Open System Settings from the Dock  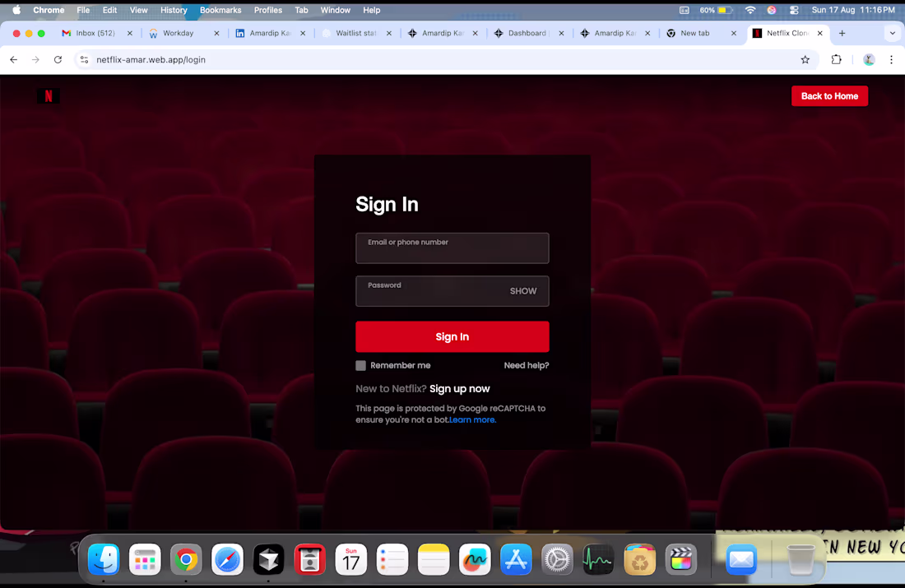557,559
